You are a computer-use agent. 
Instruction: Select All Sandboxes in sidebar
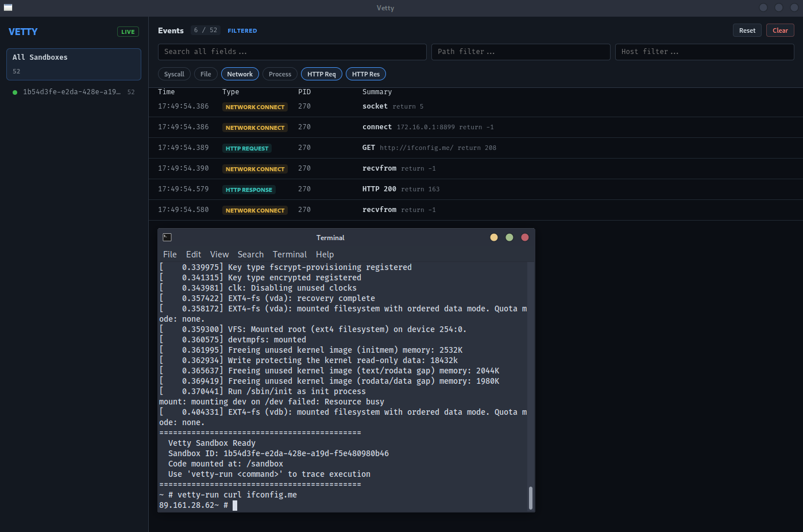[x=74, y=64]
